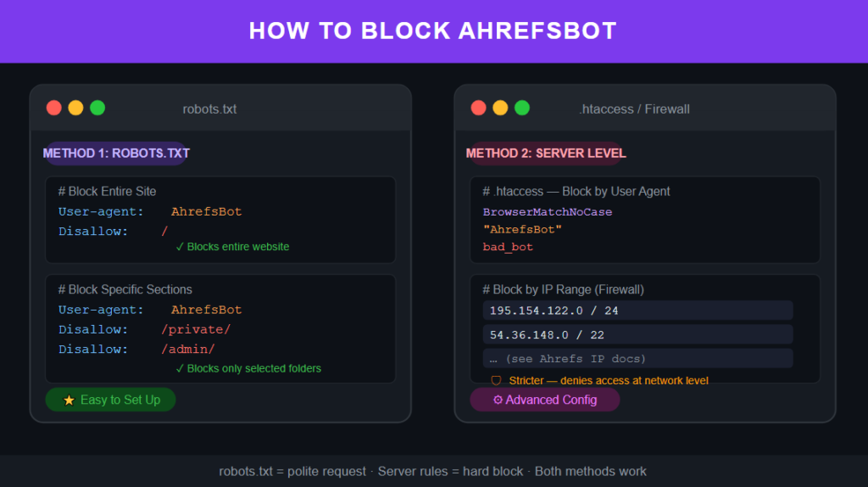Click Stricter — denies access at network level

pyautogui.click(x=609, y=381)
